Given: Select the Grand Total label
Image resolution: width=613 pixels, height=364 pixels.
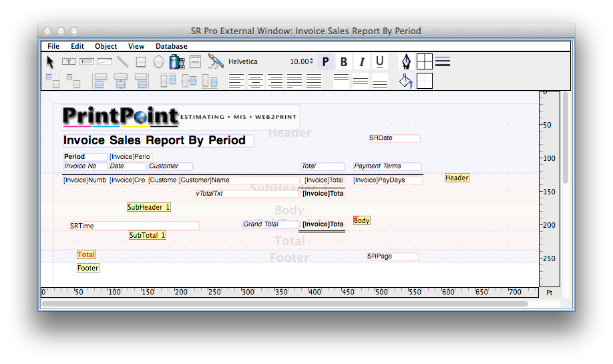Looking at the screenshot, I should 270,224.
